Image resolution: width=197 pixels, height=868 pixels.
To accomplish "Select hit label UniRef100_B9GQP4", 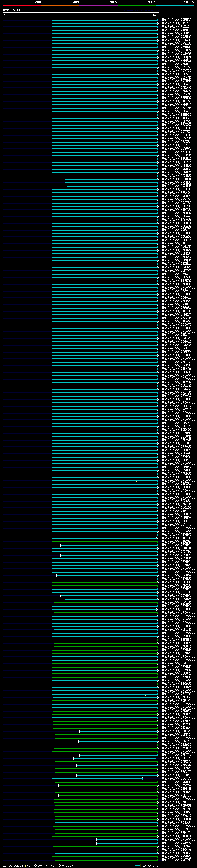I will pos(176,57).
